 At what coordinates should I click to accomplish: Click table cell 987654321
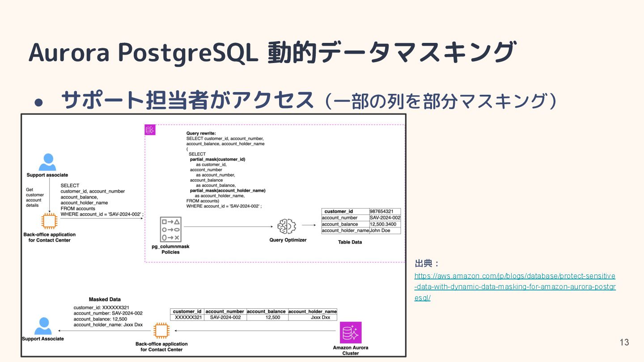coord(385,211)
